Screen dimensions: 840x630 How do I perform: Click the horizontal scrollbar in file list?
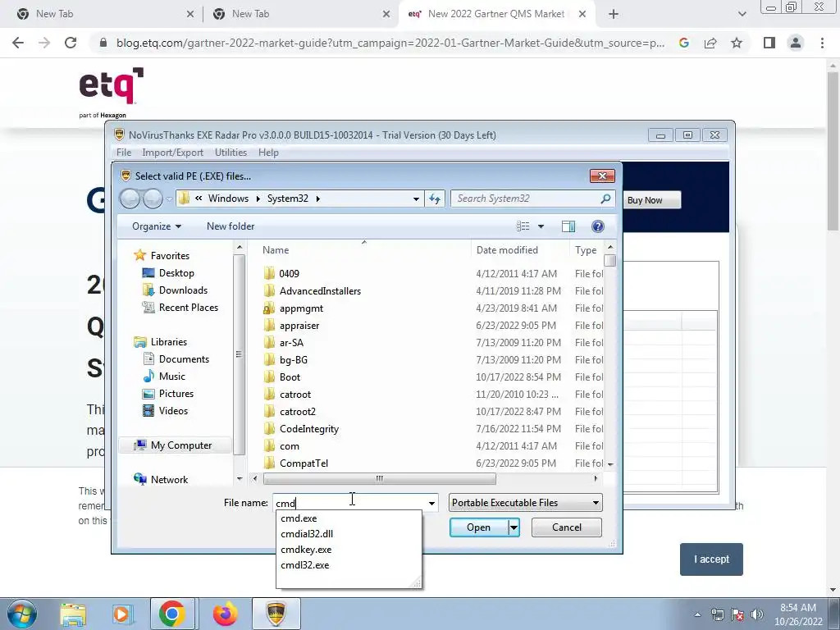(x=379, y=479)
